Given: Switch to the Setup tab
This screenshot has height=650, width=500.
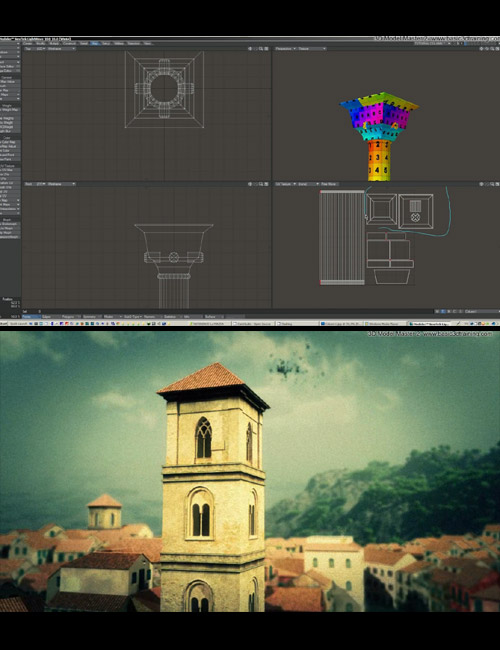Looking at the screenshot, I should click(107, 43).
